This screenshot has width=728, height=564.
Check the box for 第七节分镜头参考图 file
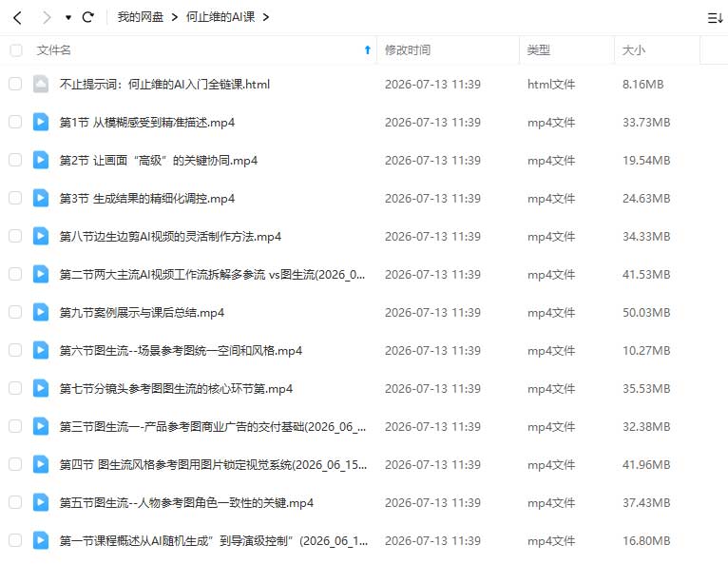15,388
